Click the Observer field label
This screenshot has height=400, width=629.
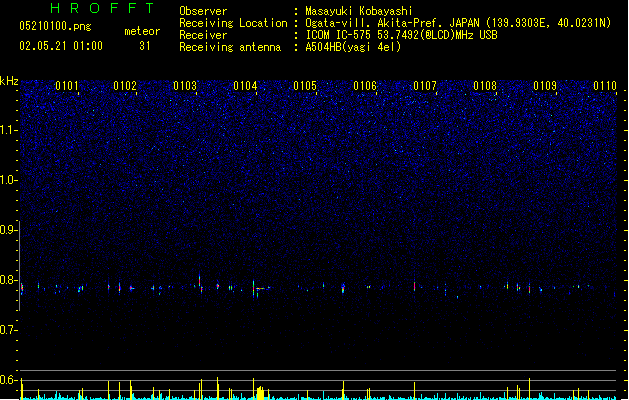(203, 11)
